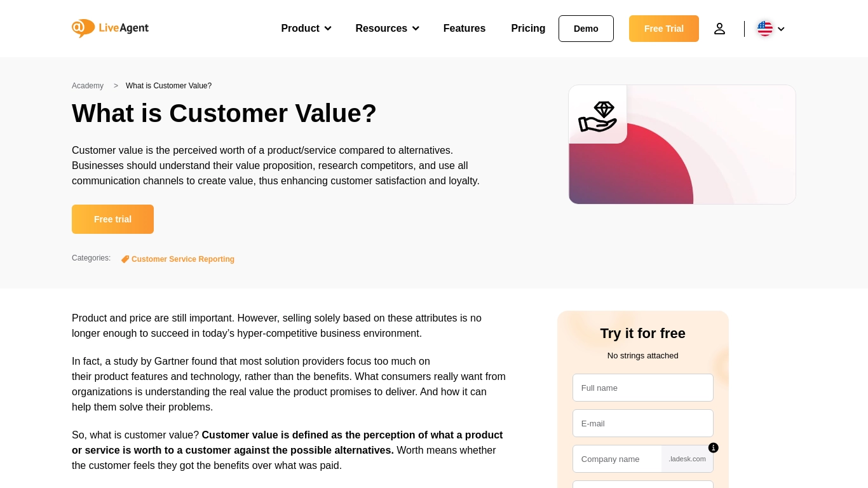This screenshot has width=868, height=488.
Task: Go to the Pricing page
Action: click(x=528, y=29)
